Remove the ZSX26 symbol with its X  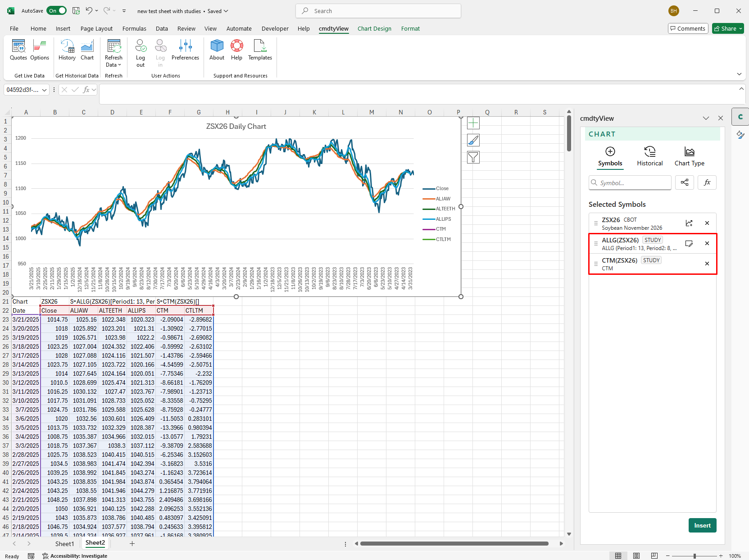coord(707,223)
